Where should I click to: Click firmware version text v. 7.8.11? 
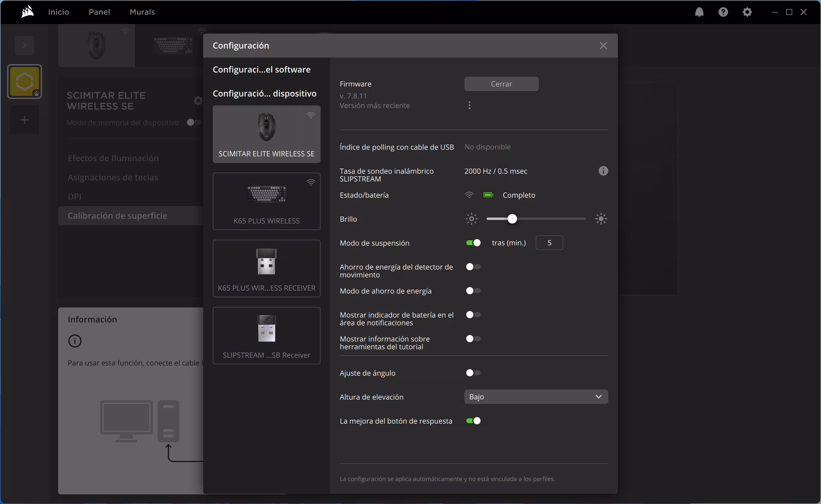pyautogui.click(x=353, y=96)
